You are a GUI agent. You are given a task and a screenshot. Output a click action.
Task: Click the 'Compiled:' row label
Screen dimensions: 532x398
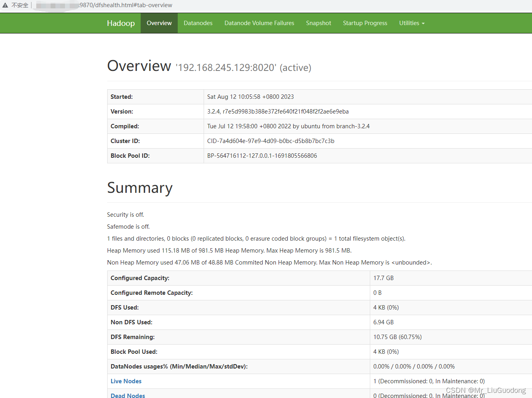tap(125, 126)
